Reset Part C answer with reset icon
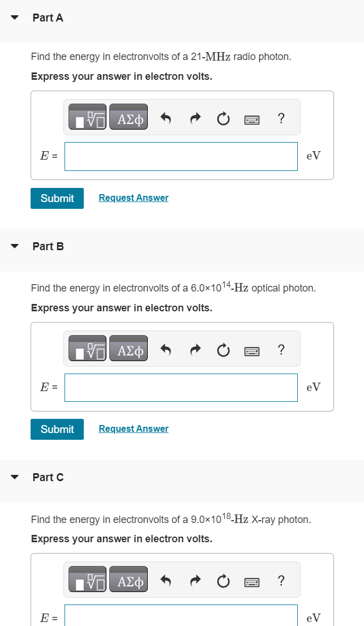Image resolution: width=364 pixels, height=626 pixels. coord(224,581)
